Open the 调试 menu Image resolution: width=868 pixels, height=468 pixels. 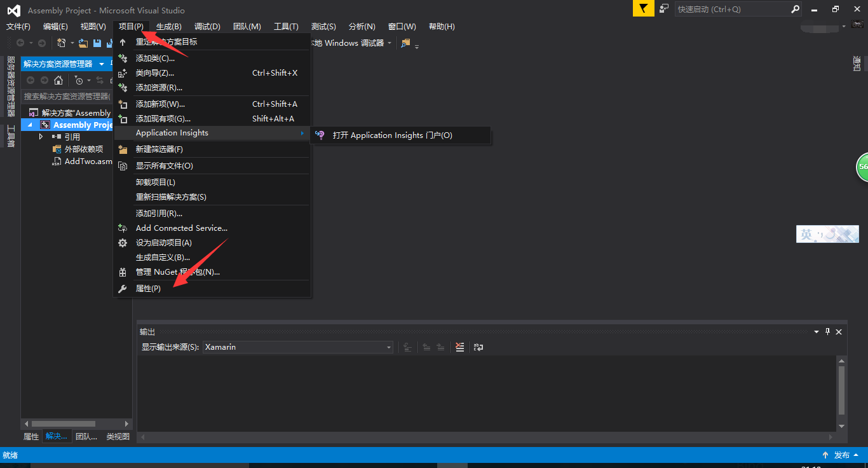tap(207, 26)
